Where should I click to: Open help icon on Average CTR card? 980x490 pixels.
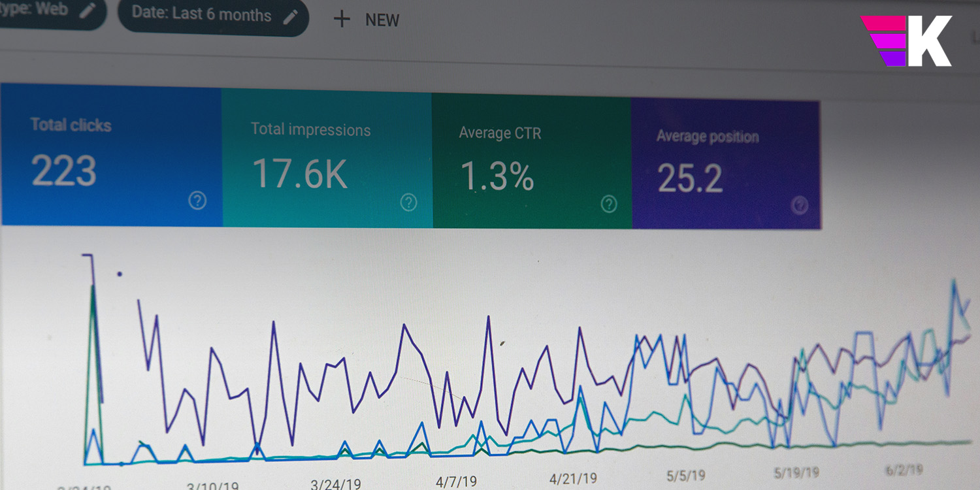[609, 204]
